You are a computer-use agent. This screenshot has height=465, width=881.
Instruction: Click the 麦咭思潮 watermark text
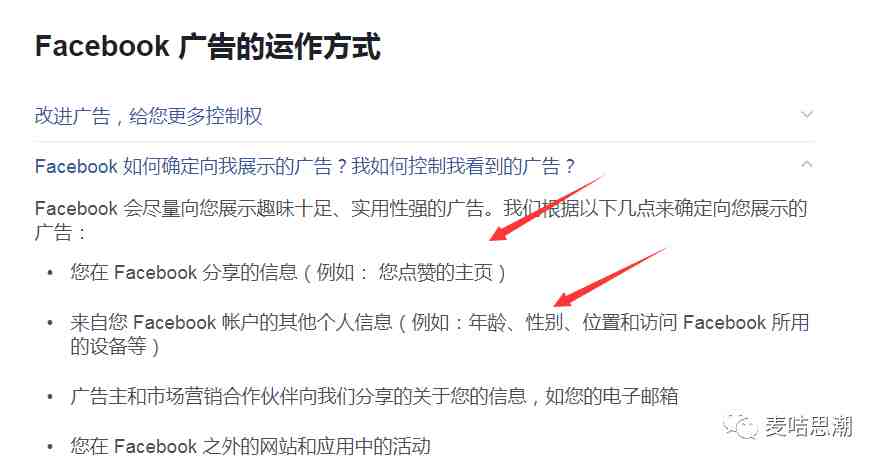(x=809, y=427)
